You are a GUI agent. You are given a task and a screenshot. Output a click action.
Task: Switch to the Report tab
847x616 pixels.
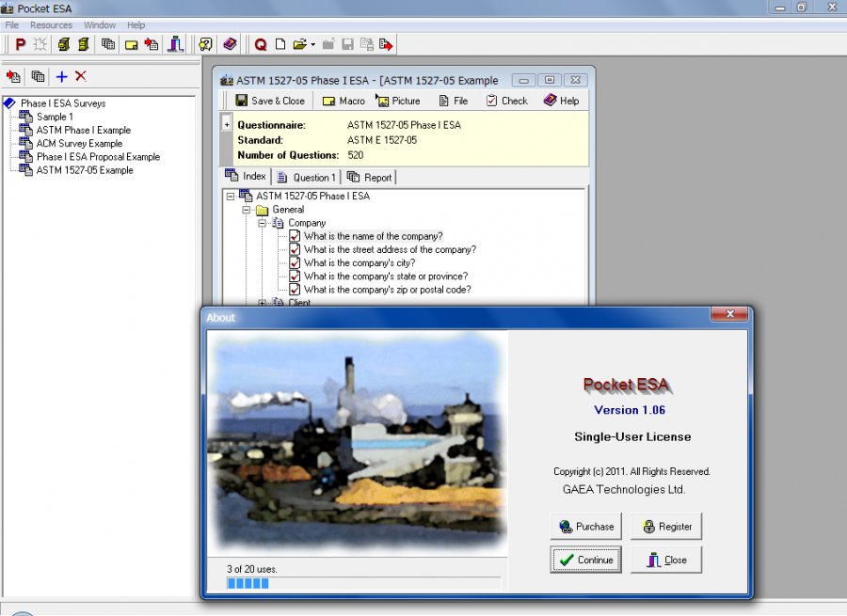click(370, 177)
